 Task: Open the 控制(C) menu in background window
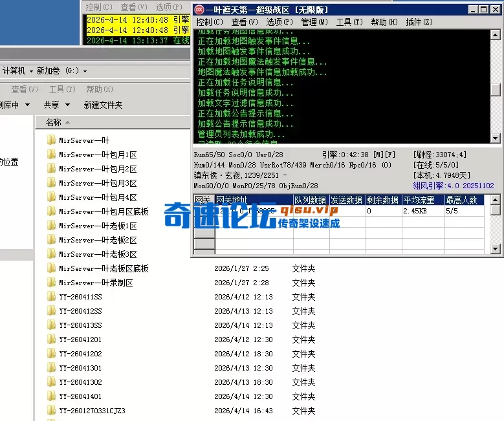[99, 7]
